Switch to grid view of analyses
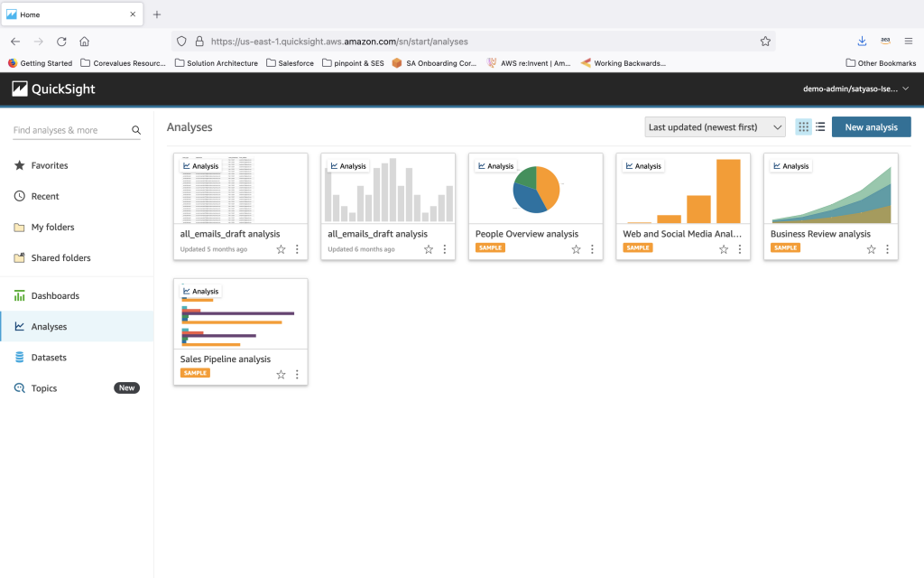 pyautogui.click(x=803, y=126)
